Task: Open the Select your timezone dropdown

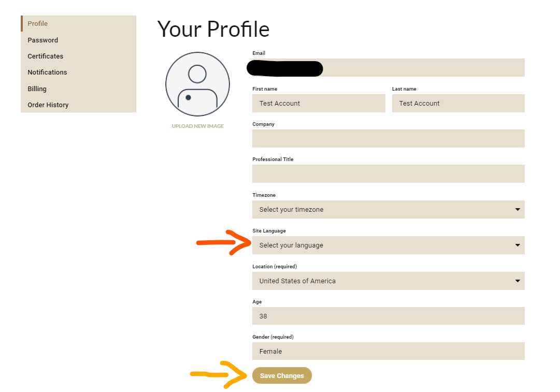Action: click(388, 210)
